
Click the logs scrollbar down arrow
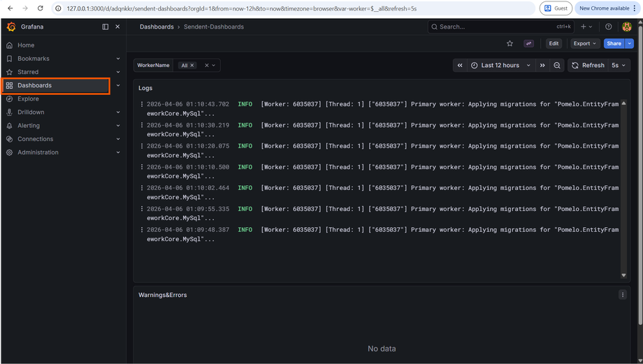point(623,275)
